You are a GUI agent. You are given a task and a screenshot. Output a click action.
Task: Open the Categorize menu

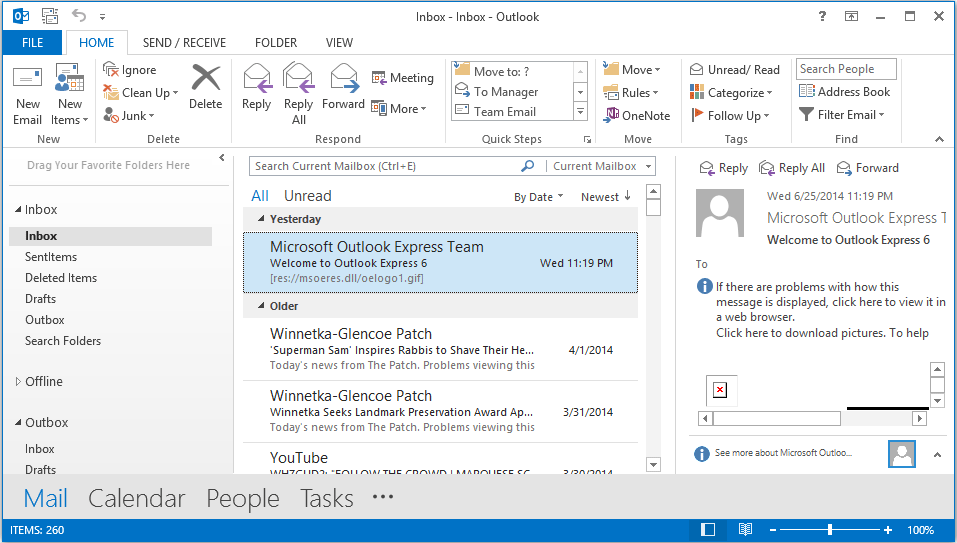[731, 93]
